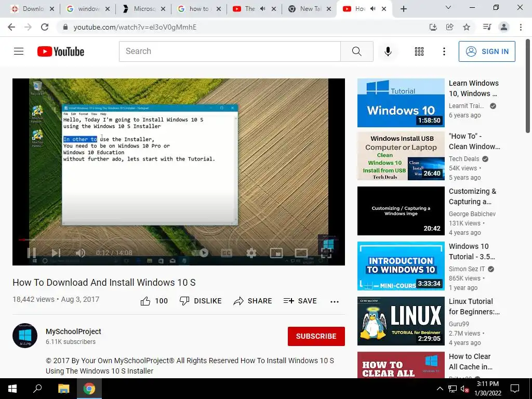Enter full screen mode

pyautogui.click(x=326, y=253)
